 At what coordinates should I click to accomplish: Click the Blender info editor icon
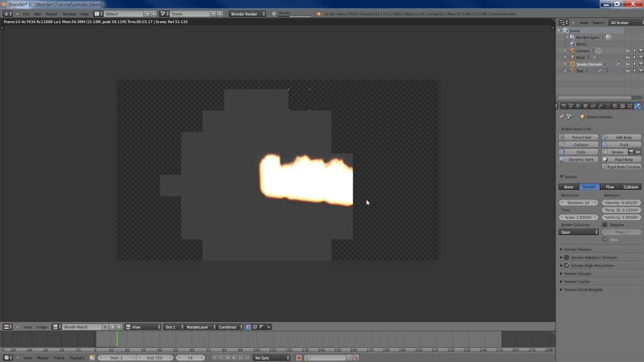pos(8,14)
